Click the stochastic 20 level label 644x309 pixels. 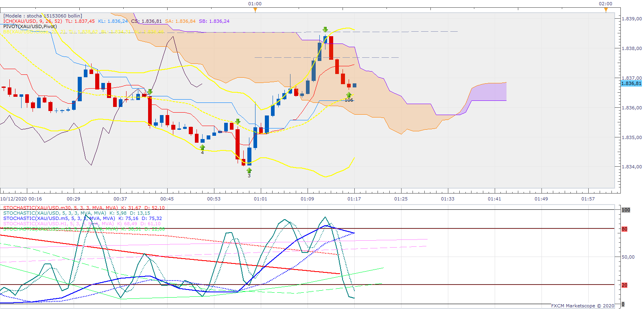coord(624,285)
